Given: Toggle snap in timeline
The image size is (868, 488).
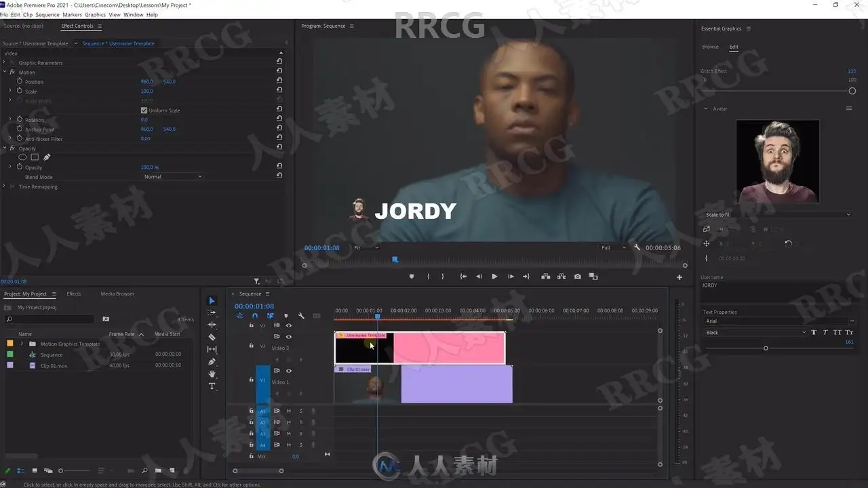Looking at the screenshot, I should click(x=255, y=316).
